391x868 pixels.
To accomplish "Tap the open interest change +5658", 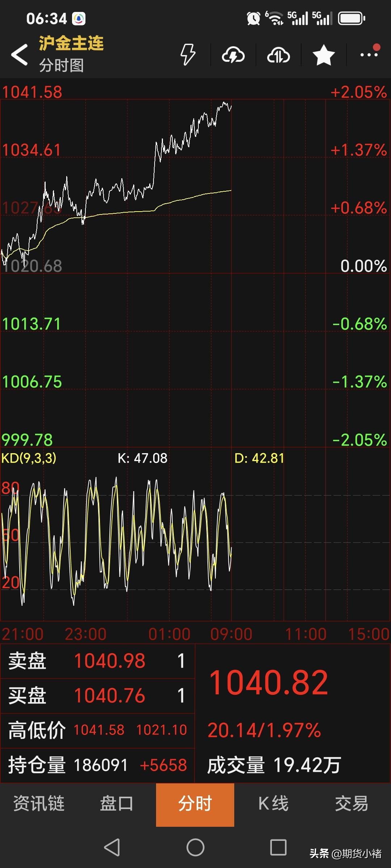I will click(x=163, y=765).
